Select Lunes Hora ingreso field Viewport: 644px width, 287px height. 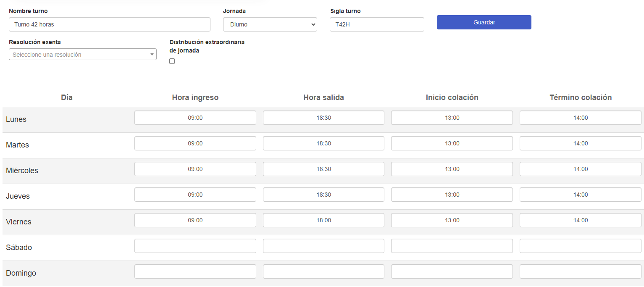[195, 118]
